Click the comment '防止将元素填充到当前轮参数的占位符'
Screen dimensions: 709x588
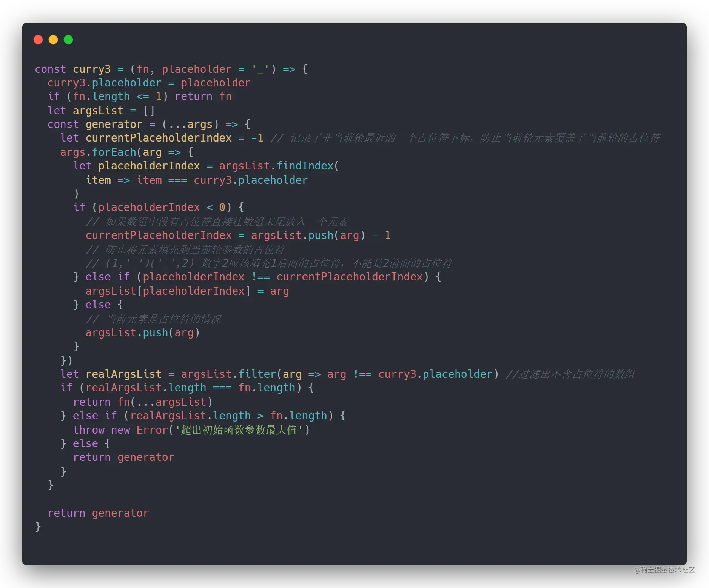185,249
